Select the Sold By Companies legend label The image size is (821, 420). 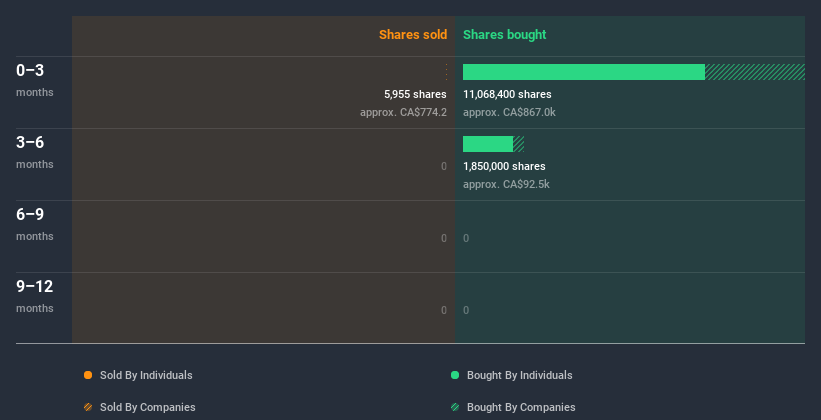tap(148, 407)
